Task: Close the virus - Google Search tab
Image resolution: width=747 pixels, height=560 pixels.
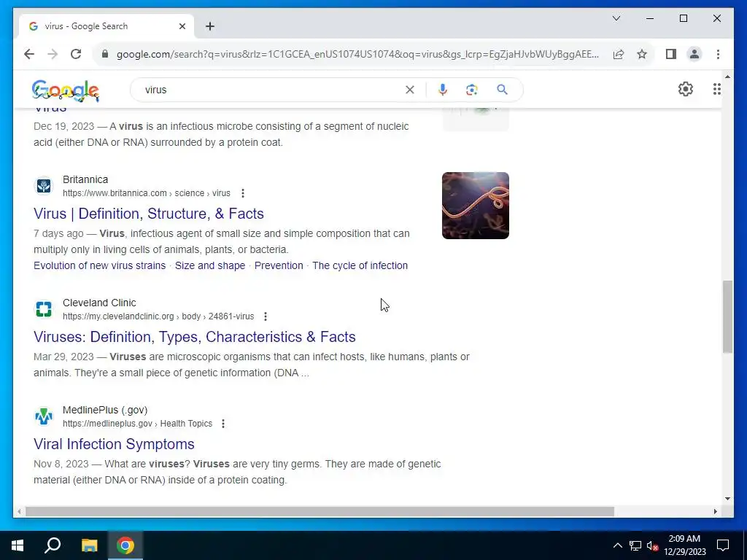Action: pos(182,26)
